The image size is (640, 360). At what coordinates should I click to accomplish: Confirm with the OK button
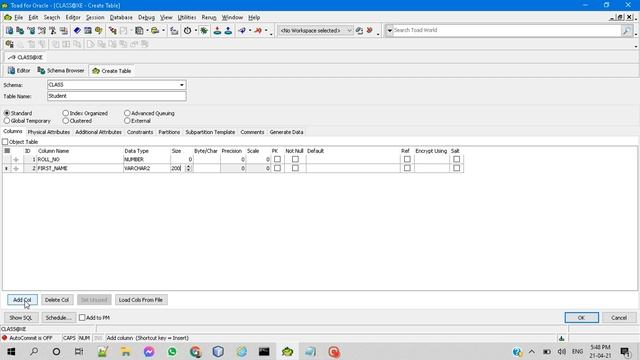(581, 318)
